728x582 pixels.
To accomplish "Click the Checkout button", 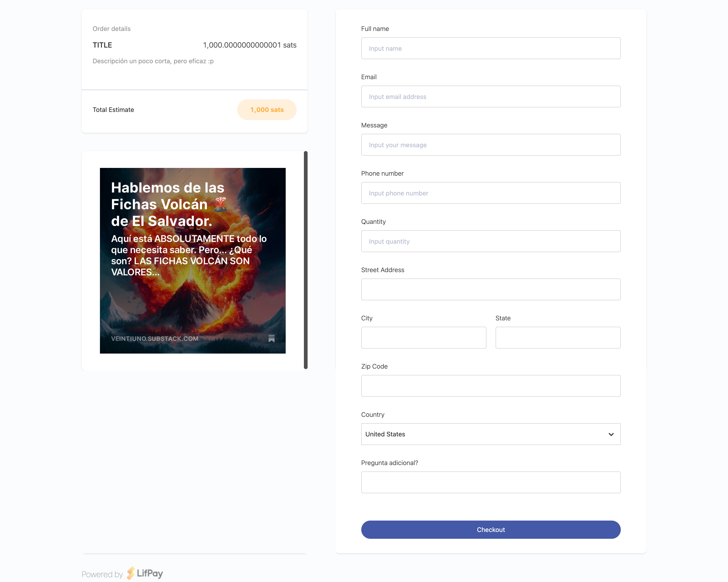I will click(x=491, y=530).
